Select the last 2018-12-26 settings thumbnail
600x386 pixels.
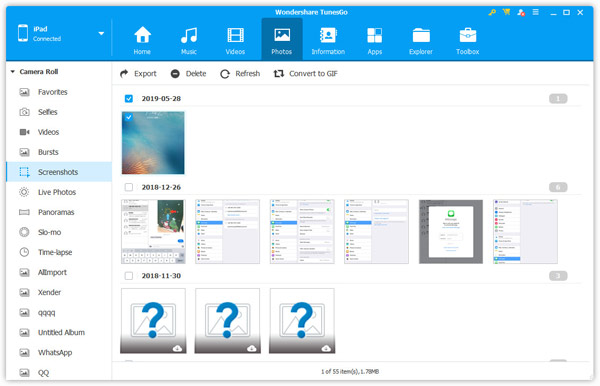pos(525,231)
